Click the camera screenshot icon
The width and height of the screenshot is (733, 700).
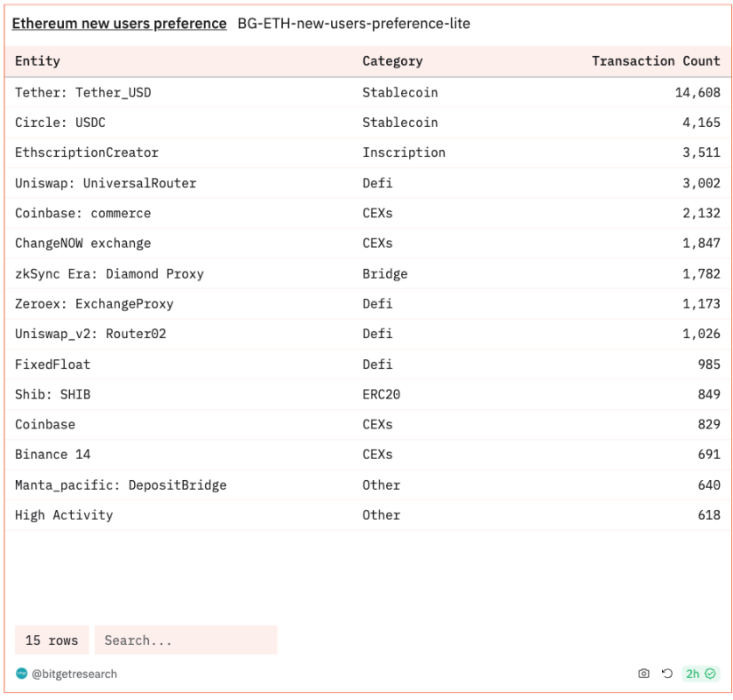[x=644, y=674]
